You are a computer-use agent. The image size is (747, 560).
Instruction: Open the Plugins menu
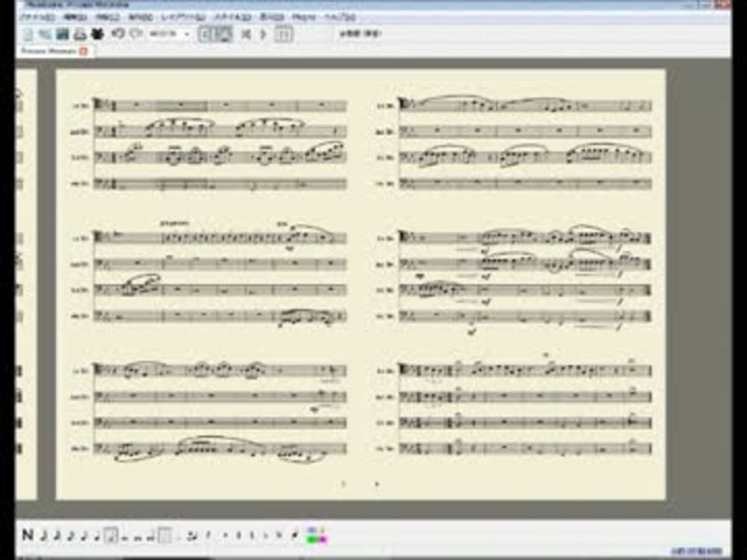click(x=303, y=16)
